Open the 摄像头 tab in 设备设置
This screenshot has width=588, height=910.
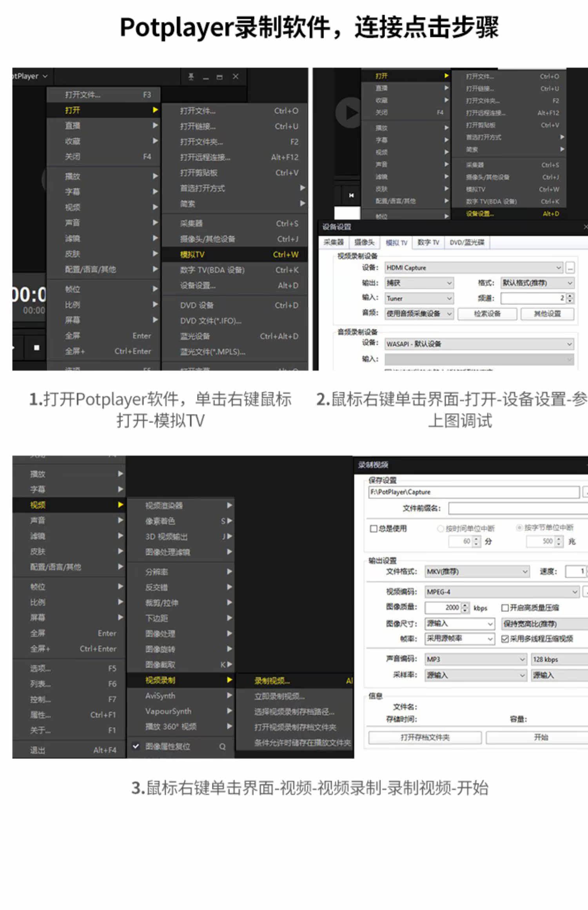pos(364,243)
